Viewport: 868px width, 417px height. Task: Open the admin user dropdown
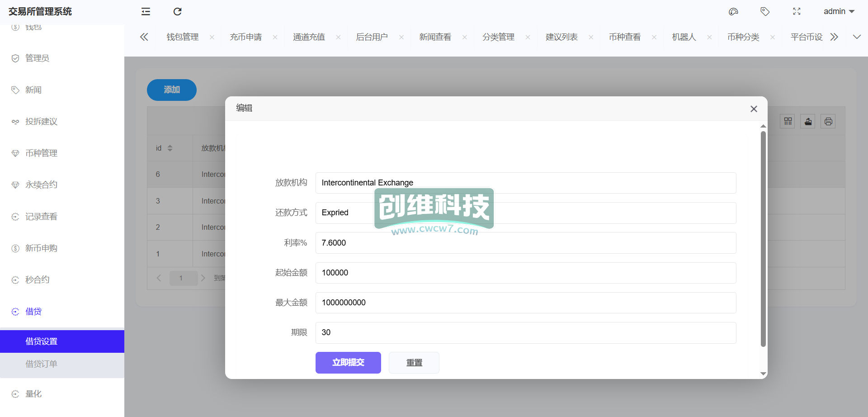tap(839, 12)
